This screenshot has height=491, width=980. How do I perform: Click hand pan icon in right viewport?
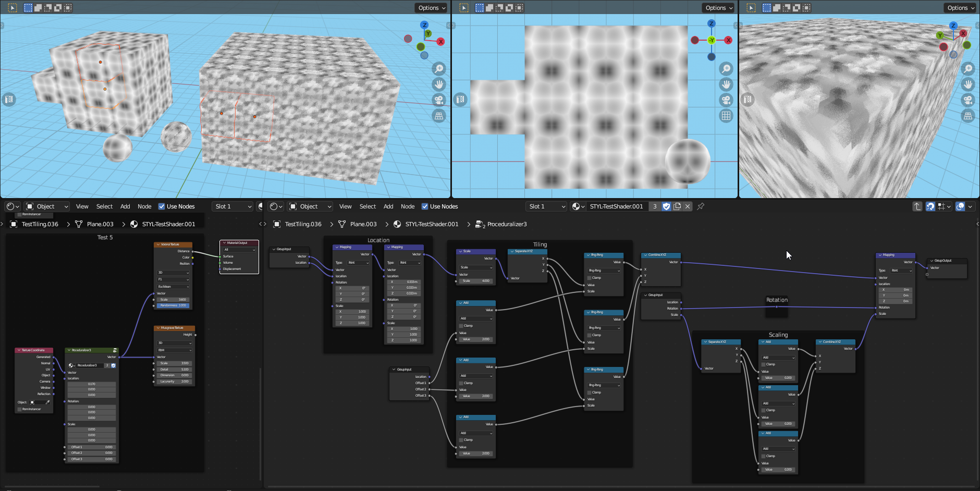pyautogui.click(x=968, y=84)
